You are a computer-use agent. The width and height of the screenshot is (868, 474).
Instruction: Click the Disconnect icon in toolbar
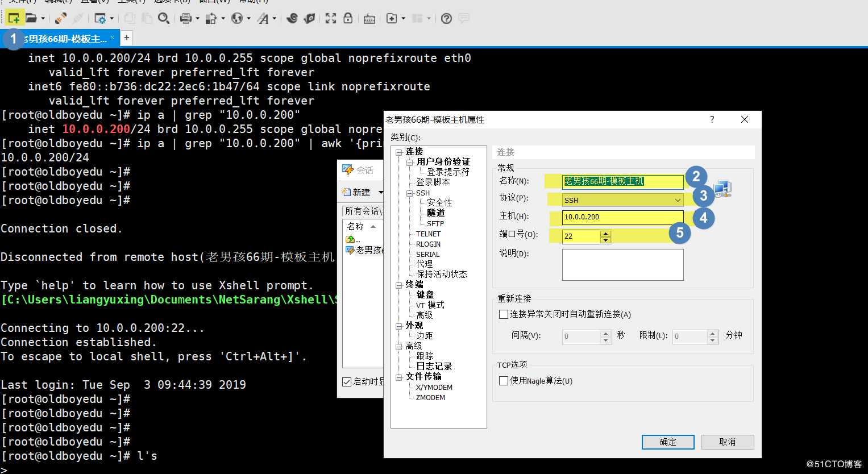[x=78, y=19]
